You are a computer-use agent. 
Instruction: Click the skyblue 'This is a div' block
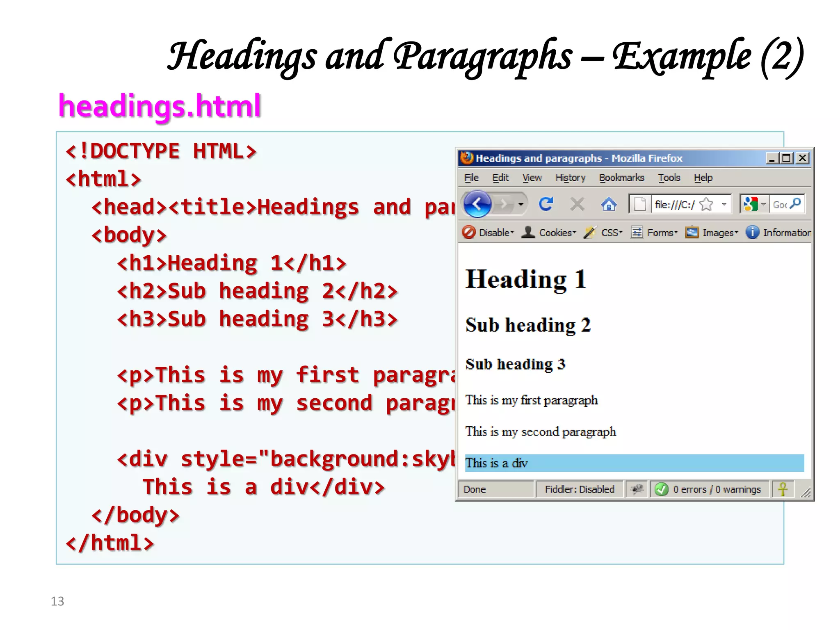tap(634, 463)
